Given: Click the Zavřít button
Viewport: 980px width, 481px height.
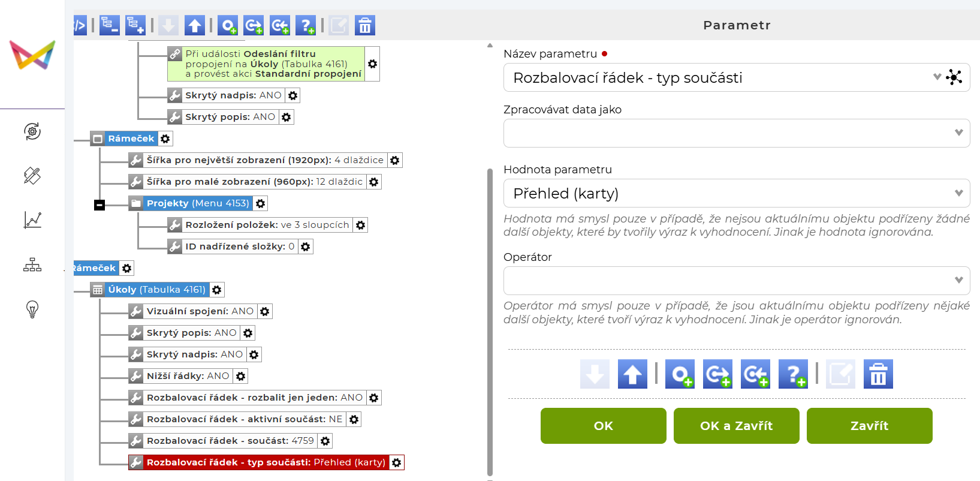Looking at the screenshot, I should (869, 426).
